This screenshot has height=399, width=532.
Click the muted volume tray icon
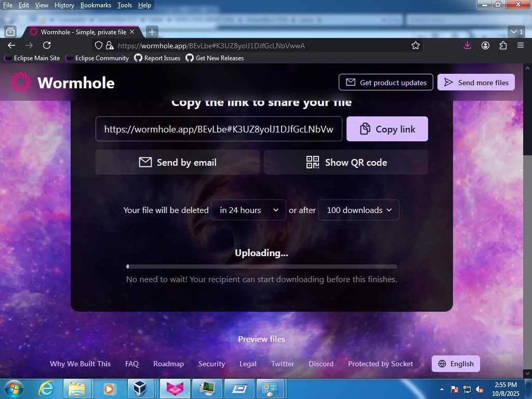480,389
